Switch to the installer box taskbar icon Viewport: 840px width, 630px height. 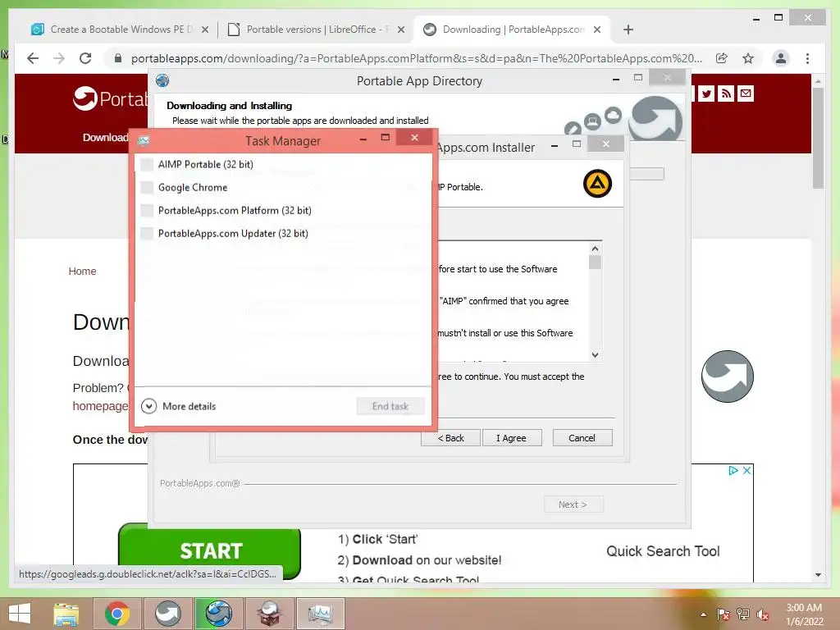269,614
